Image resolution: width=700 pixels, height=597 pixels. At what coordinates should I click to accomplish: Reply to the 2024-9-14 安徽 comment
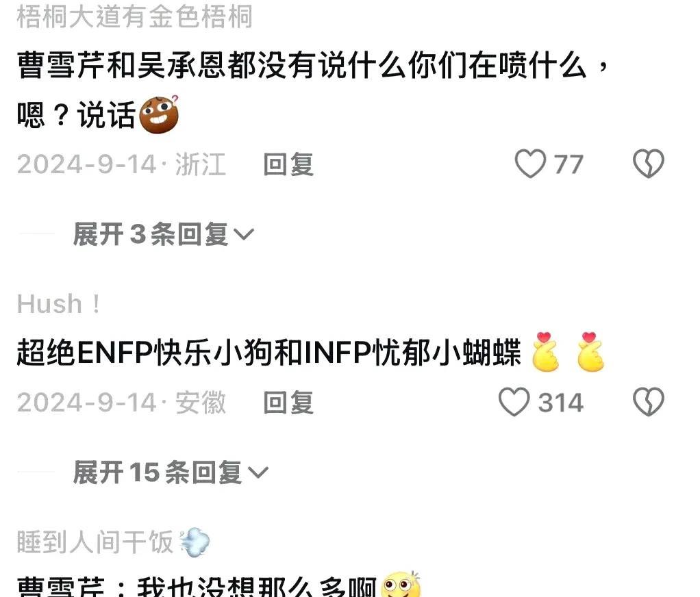tap(288, 402)
